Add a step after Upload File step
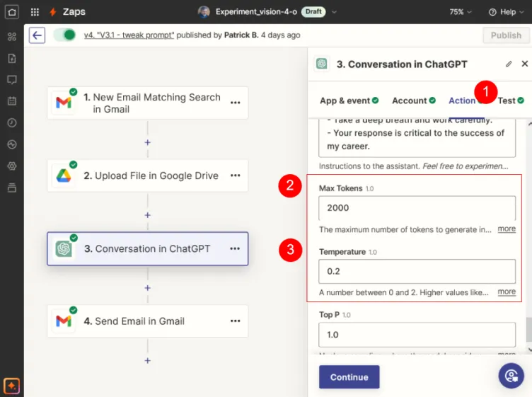The height and width of the screenshot is (397, 532). pyautogui.click(x=148, y=215)
